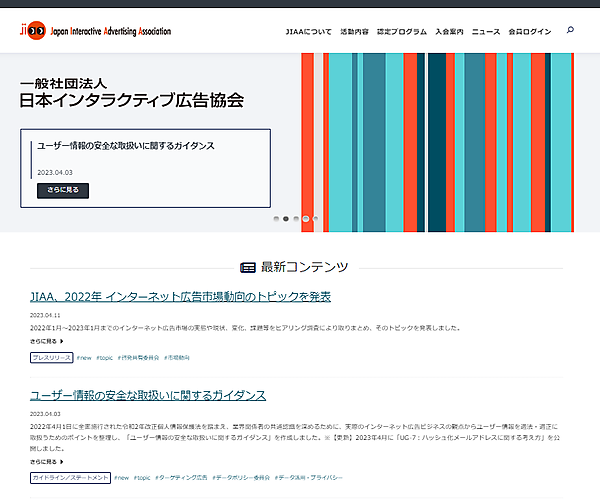Open the ニュース menu item
This screenshot has height=503, width=600.
[x=486, y=31]
